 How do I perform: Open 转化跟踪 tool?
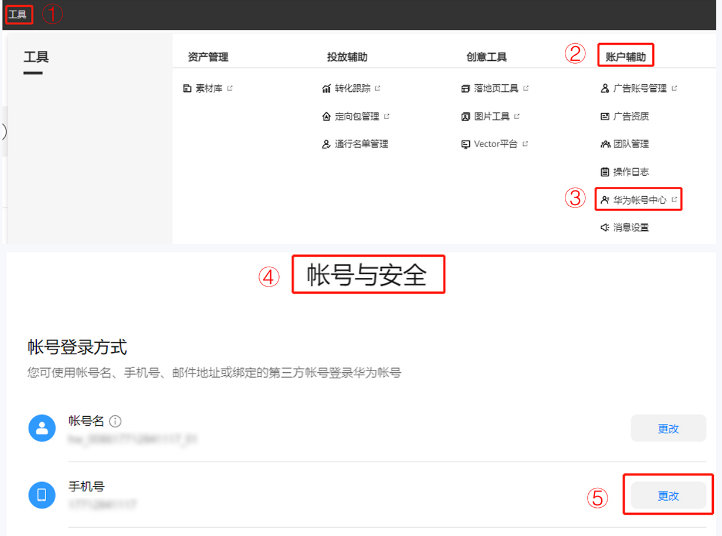click(352, 88)
